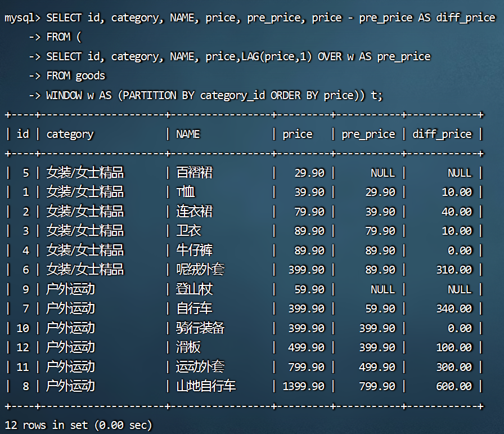Screen dimensions: 504x434
Task: Click the id column header
Action: pyautogui.click(x=23, y=134)
